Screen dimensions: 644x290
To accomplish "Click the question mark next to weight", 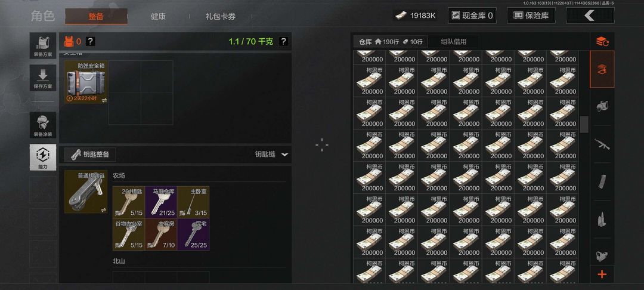I will [283, 42].
